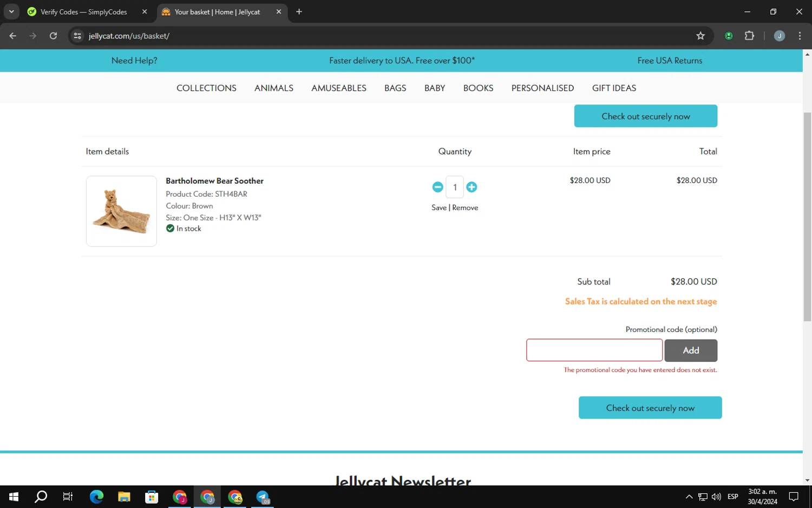The image size is (812, 508).
Task: Close the Your basket Jellycat tab
Action: pos(279,11)
